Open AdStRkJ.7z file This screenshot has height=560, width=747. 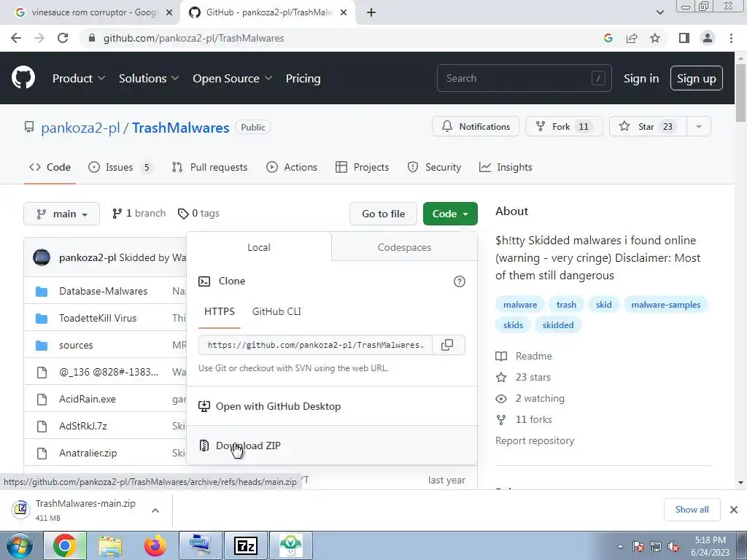[x=83, y=426]
